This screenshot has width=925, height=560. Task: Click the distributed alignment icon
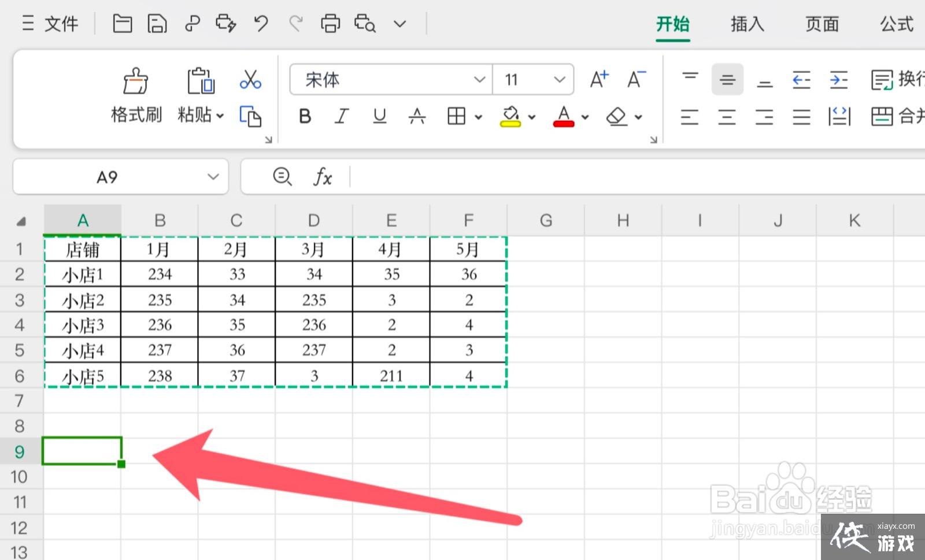tap(839, 117)
